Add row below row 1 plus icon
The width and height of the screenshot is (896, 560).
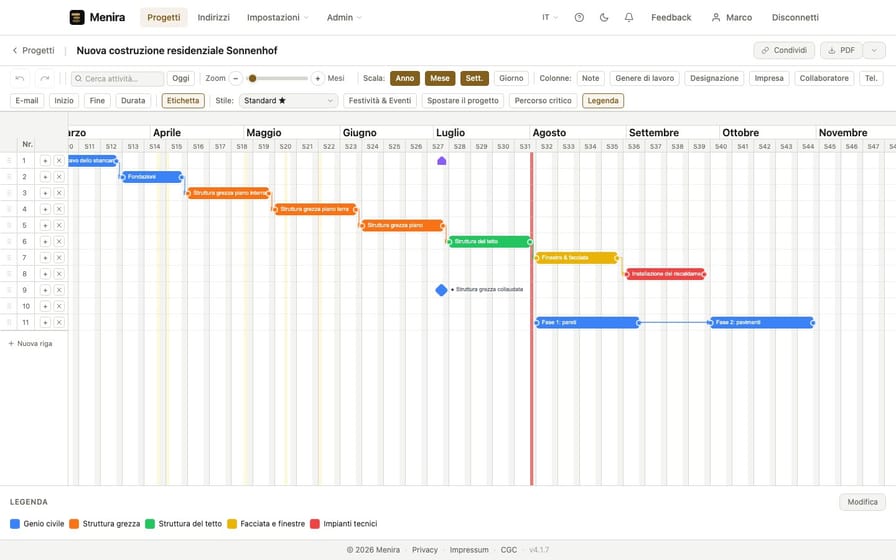click(45, 161)
